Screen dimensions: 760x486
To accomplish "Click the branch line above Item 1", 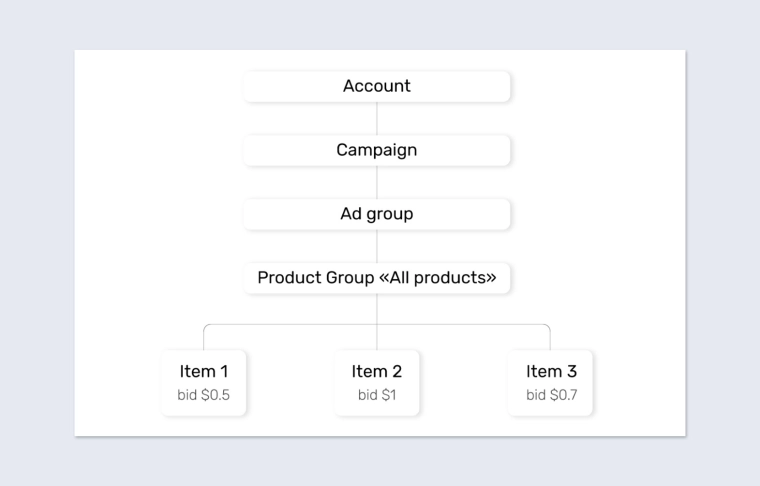I will tap(204, 337).
